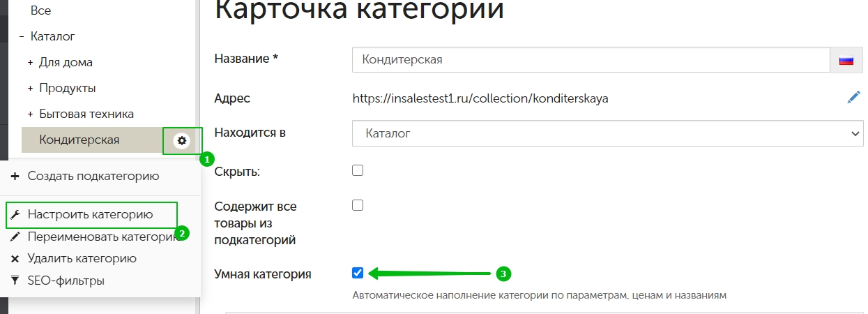Open the gear menu for Кондитерская category
Screen dimensions: 868x314
[x=182, y=140]
